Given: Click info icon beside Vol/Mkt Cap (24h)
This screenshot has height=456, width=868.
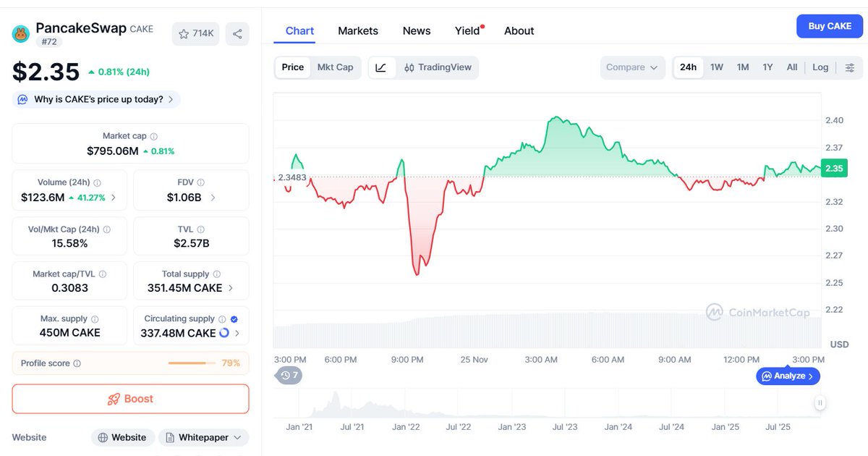Looking at the screenshot, I should (x=107, y=229).
